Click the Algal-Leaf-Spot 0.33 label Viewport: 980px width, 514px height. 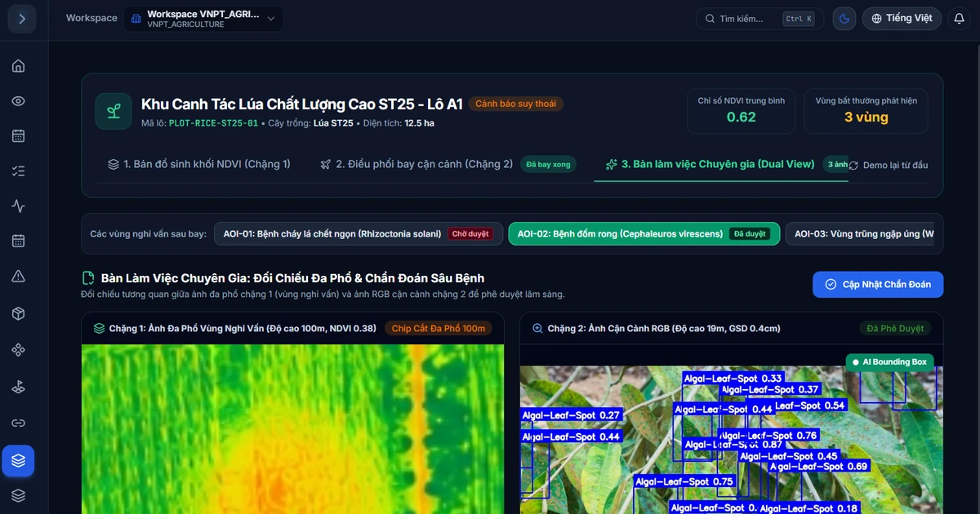click(x=733, y=379)
